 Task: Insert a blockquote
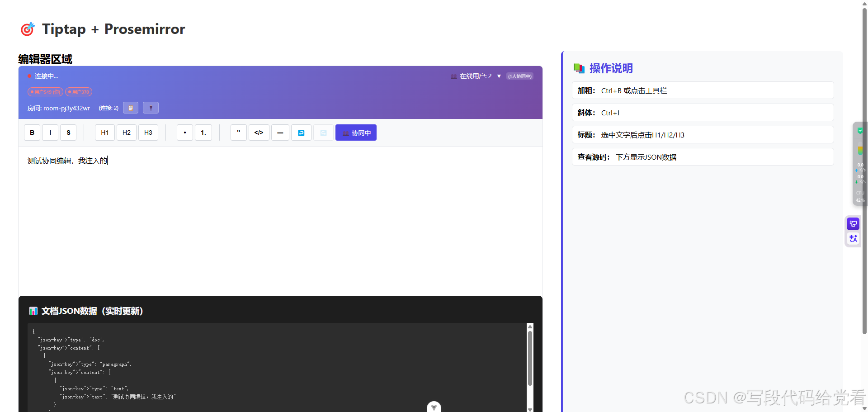tap(239, 133)
